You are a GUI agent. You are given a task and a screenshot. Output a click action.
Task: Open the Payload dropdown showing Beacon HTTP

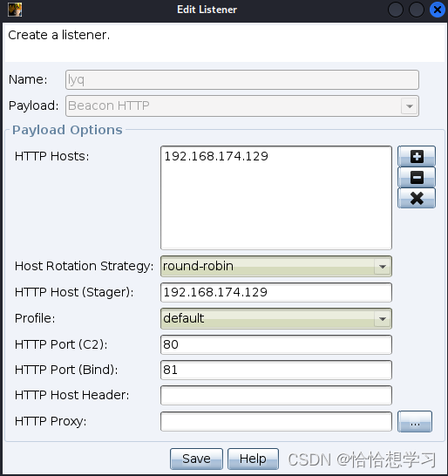pos(242,106)
